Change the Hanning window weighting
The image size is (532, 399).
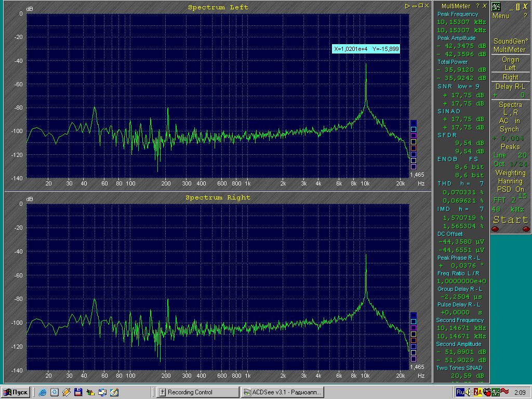point(510,181)
